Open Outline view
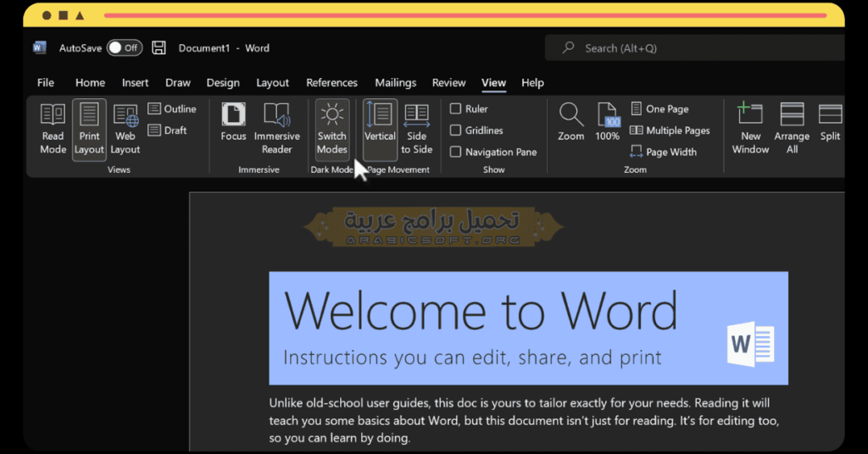Screen dimensions: 868x454 click(172, 109)
